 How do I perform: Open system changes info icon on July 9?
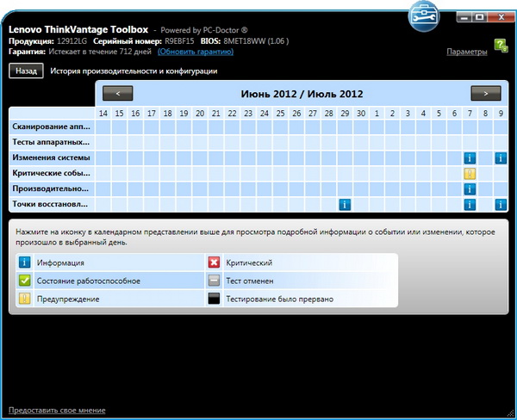click(x=501, y=158)
